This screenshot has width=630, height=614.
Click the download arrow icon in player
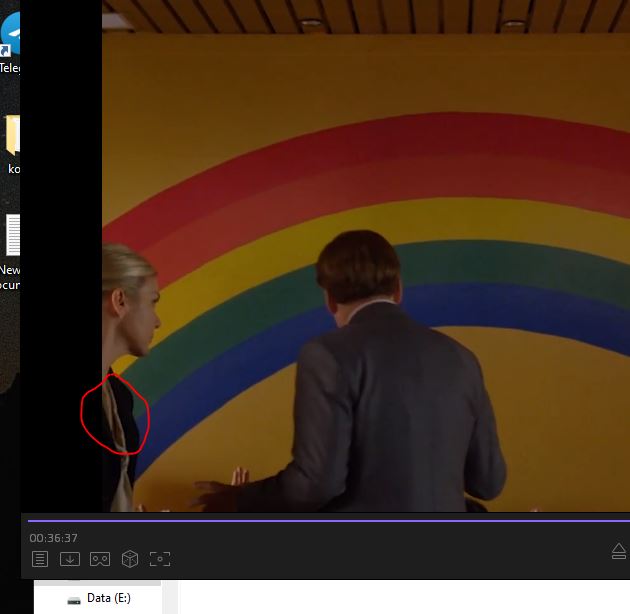69,559
